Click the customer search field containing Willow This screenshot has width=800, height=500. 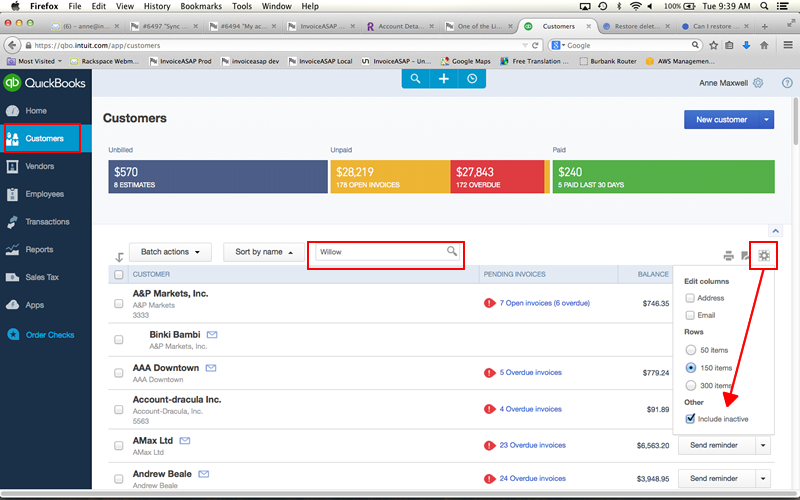coord(387,252)
